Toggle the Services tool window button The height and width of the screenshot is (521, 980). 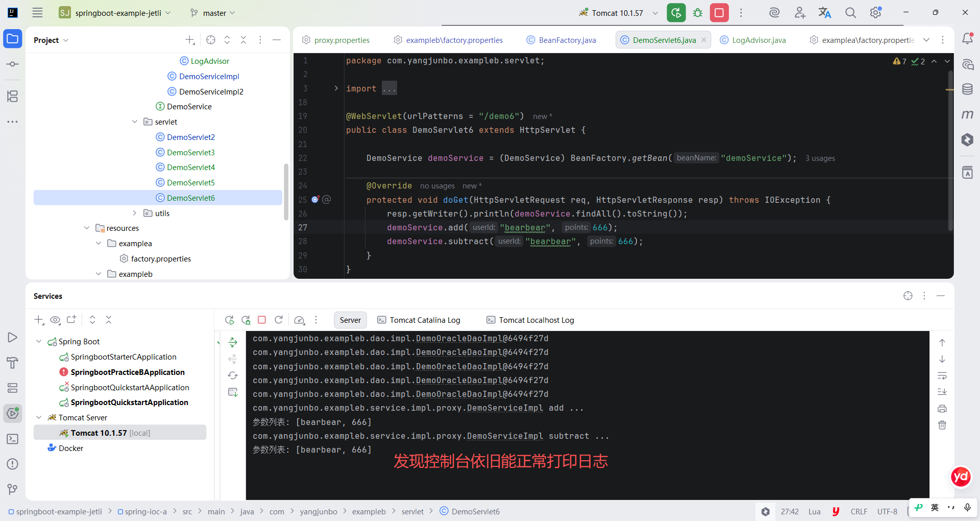tap(13, 413)
